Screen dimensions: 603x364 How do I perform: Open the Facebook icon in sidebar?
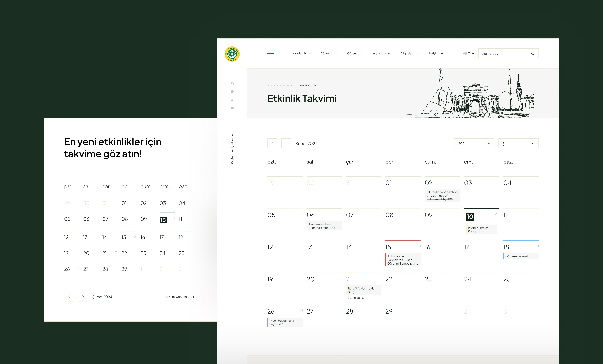[232, 92]
